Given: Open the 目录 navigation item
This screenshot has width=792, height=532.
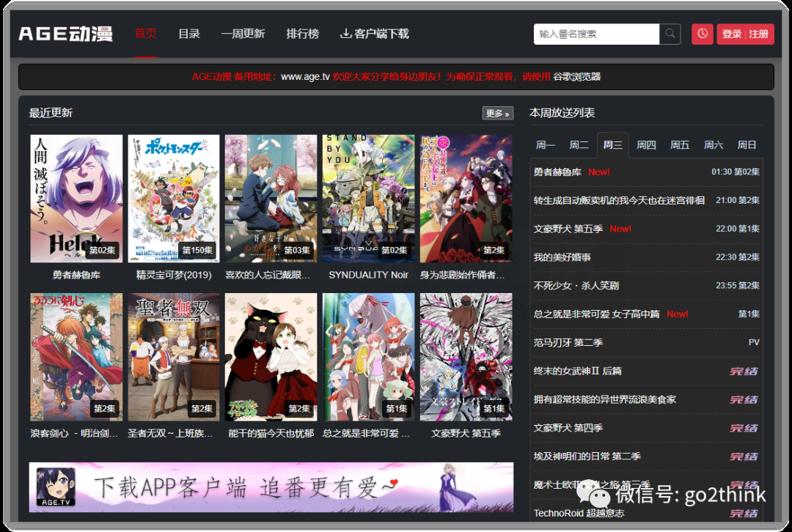Looking at the screenshot, I should pos(189,34).
